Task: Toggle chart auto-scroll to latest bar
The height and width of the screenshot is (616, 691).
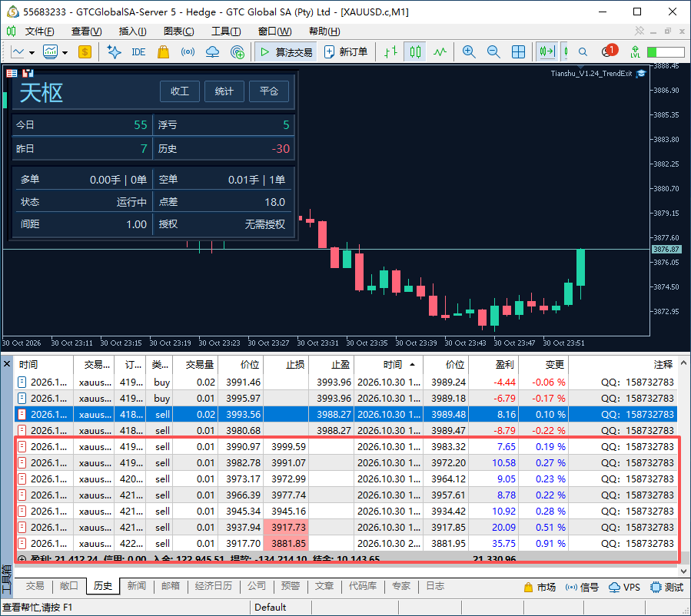Action: pos(547,52)
